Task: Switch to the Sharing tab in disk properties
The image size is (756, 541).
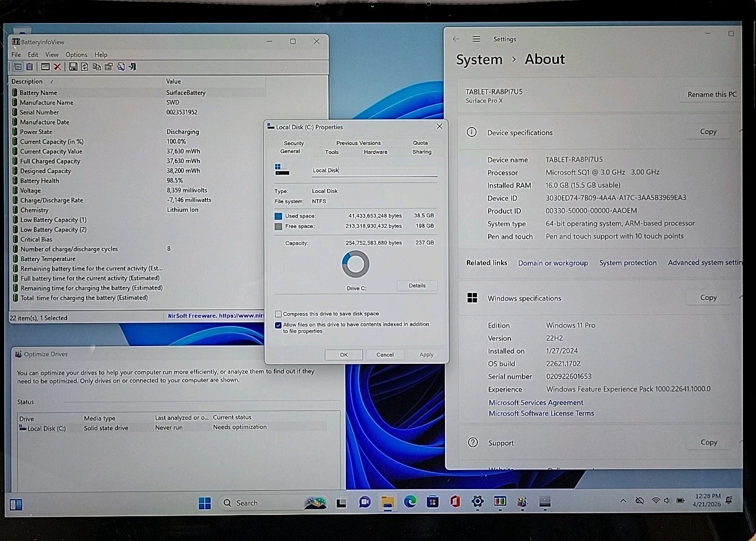Action: coord(421,152)
